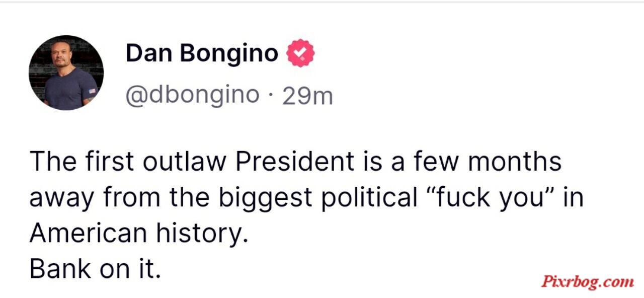Open the 29m post timestamp
Screen dimensions: 644x298
coord(308,96)
